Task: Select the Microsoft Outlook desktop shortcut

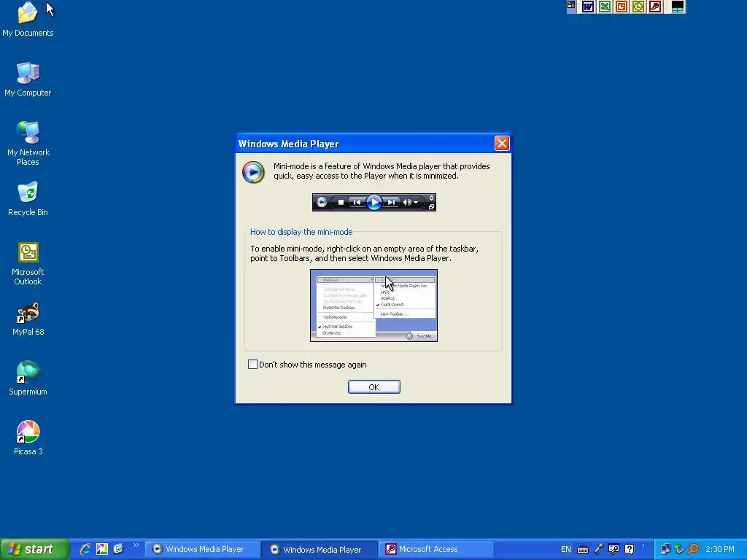Action: click(x=28, y=263)
